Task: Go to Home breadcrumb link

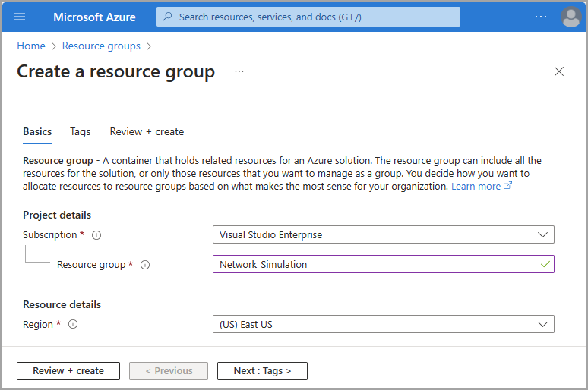Action: (x=31, y=46)
